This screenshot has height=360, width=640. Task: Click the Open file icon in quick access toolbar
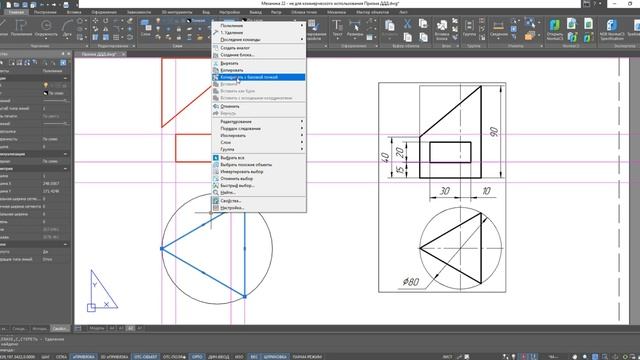tap(16, 4)
